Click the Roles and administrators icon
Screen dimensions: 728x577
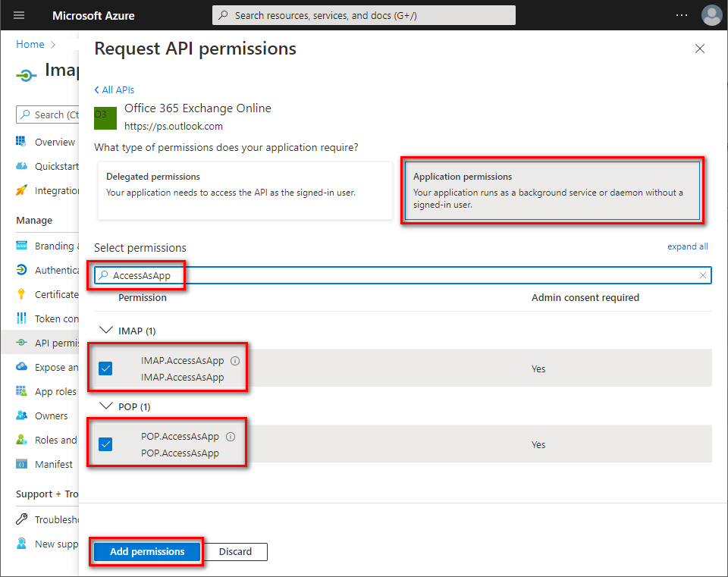point(21,440)
